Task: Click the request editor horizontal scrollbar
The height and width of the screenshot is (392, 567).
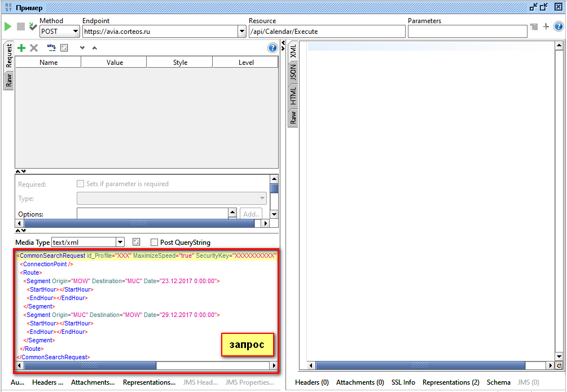Action: tap(90, 365)
